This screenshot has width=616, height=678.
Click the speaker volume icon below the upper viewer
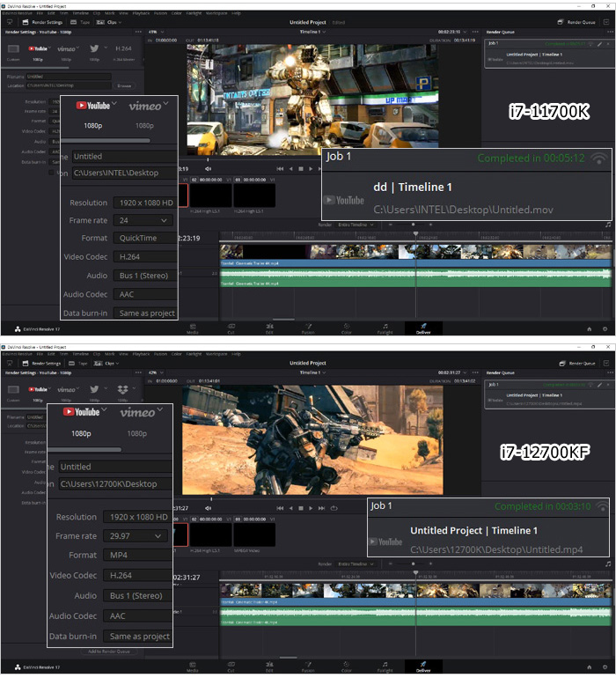[x=209, y=168]
